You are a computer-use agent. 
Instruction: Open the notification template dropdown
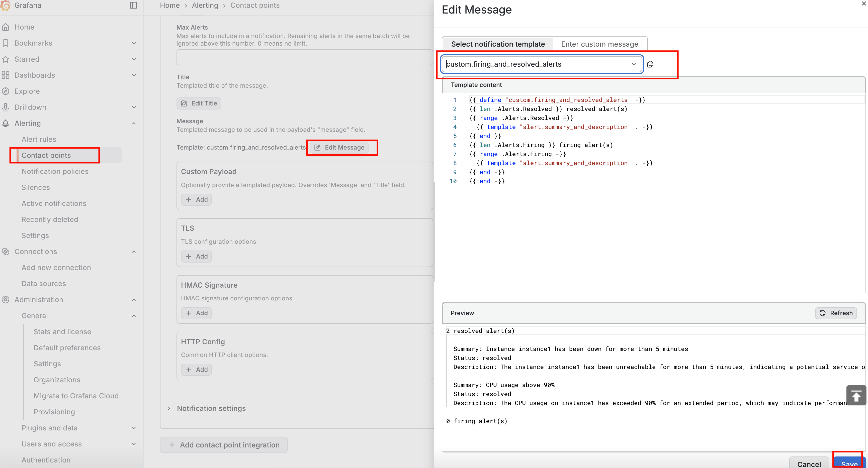(634, 64)
